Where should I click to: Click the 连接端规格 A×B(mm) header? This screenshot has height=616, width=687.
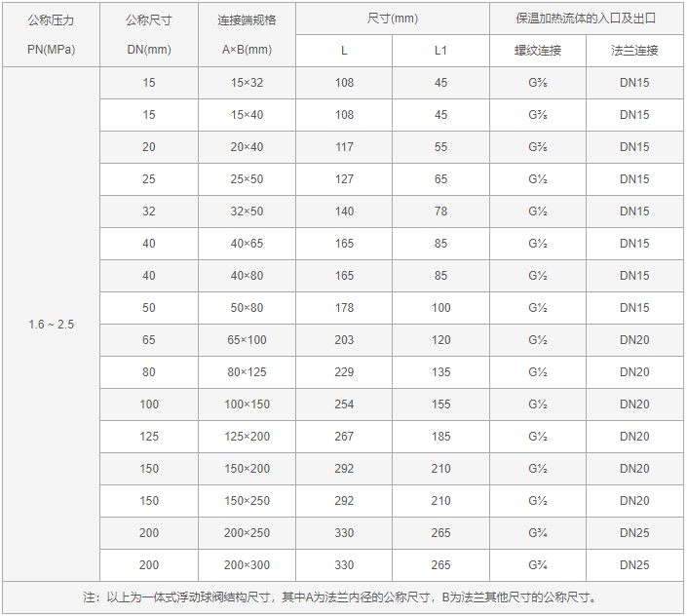tap(247, 34)
